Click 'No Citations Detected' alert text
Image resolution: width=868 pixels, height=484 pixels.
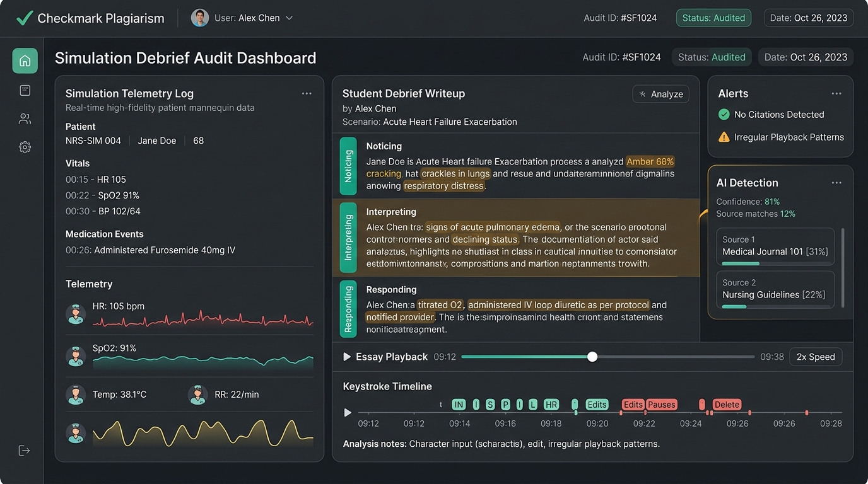point(779,114)
